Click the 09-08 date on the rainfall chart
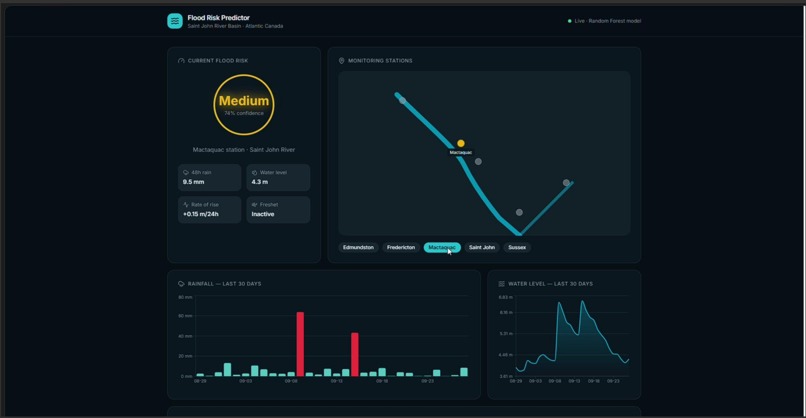 [291, 381]
